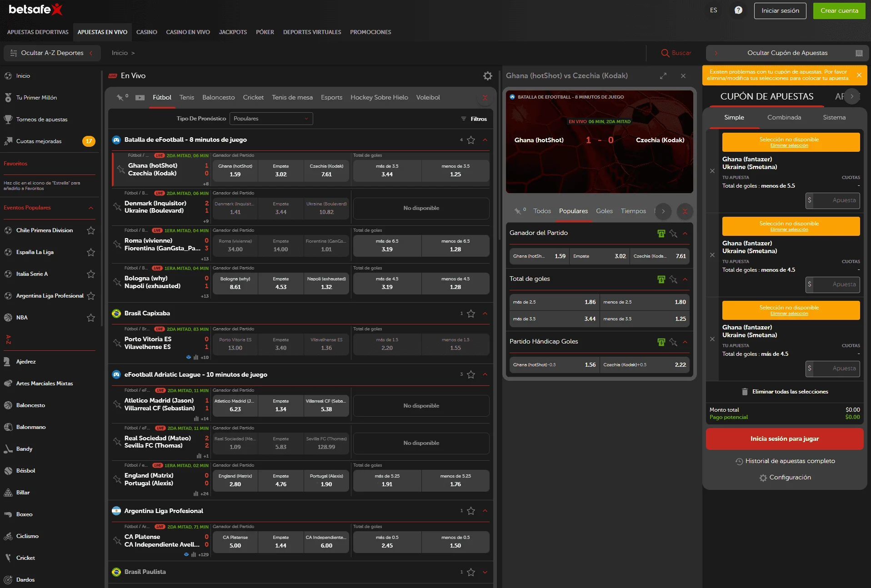Click Inicia sesión para jugar

(785, 439)
